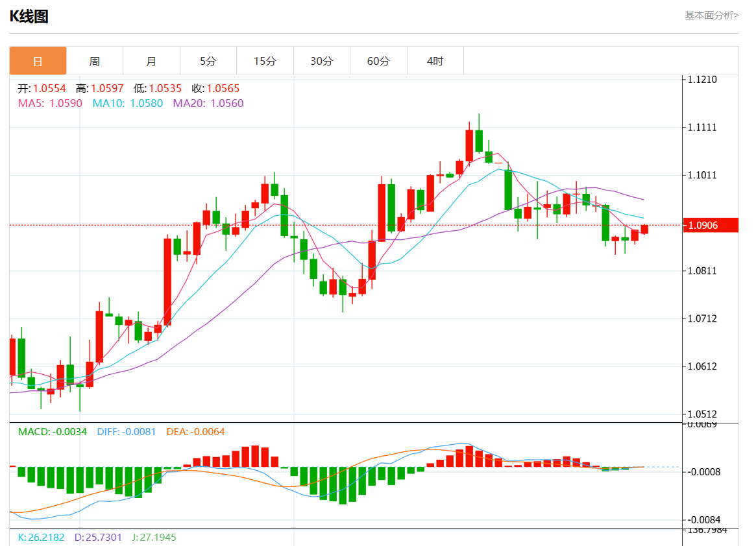Viewport: 756px width, 546px height.
Task: Click the MACD value label
Action: 52,431
